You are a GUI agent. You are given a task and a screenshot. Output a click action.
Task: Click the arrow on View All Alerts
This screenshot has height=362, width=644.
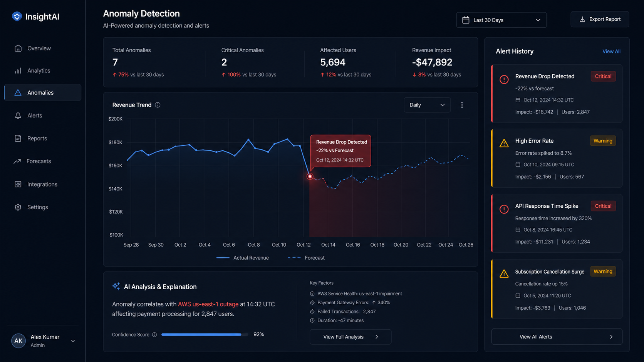tap(611, 337)
